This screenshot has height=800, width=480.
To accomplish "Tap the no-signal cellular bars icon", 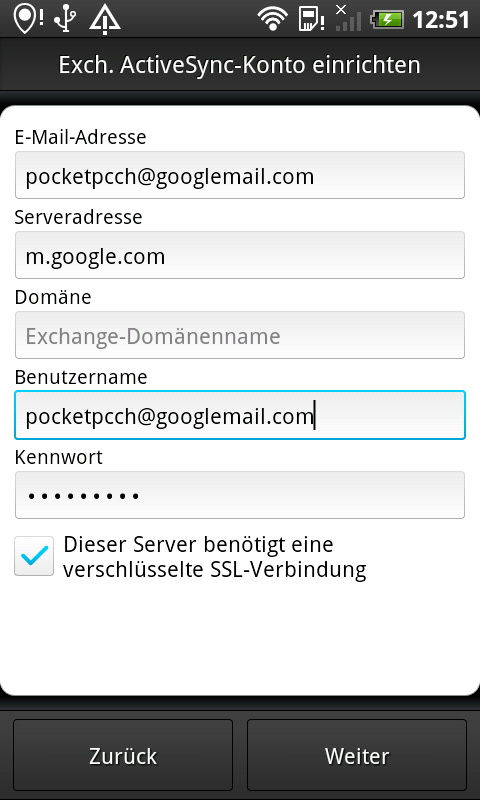I will pyautogui.click(x=348, y=18).
